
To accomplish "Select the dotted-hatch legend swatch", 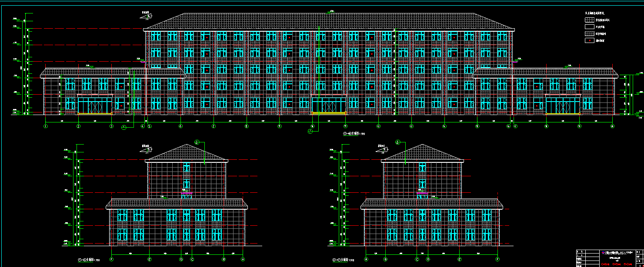I will tap(589, 33).
